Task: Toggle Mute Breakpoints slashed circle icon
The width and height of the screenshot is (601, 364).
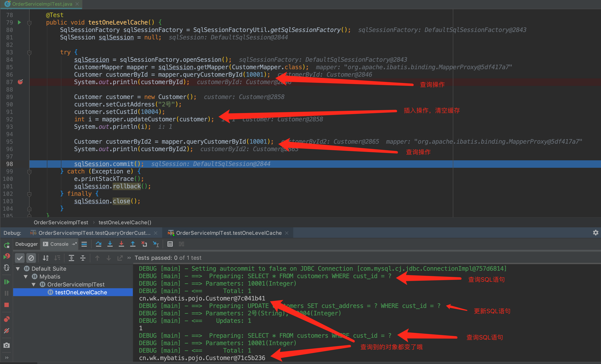Action: [x=7, y=331]
